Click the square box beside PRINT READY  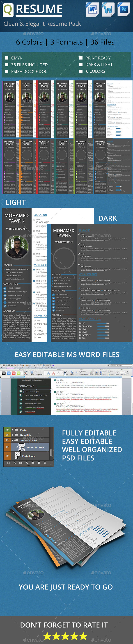(81, 58)
